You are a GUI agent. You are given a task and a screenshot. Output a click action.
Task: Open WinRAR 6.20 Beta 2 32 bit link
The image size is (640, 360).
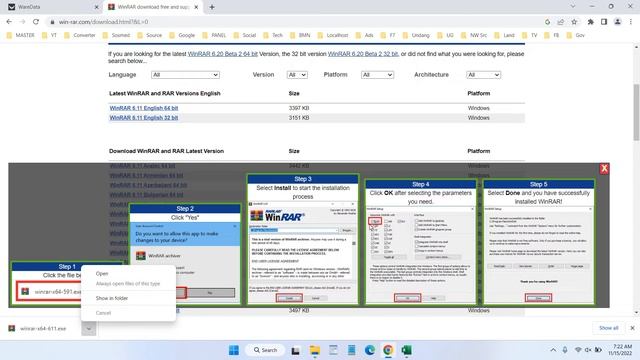tap(363, 54)
